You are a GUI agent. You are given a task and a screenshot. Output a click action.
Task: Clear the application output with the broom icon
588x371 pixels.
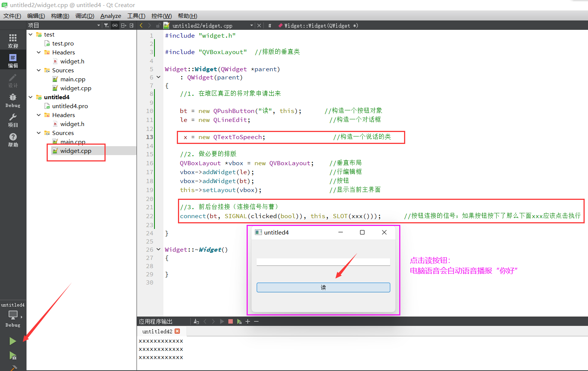(196, 321)
